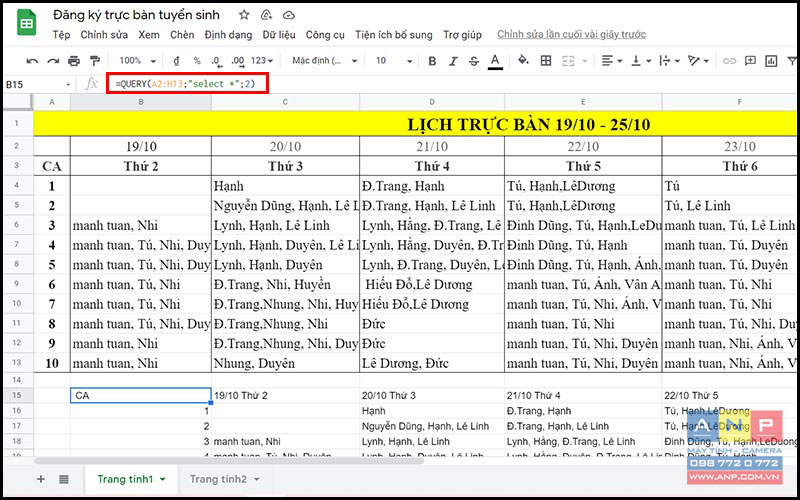Viewport: 800px width, 500px height.
Task: Select row 14 header
Action: [17, 380]
